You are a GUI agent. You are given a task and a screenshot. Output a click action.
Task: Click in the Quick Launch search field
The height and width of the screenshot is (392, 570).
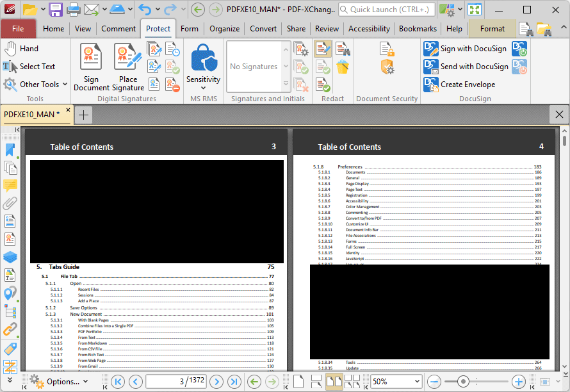point(387,10)
